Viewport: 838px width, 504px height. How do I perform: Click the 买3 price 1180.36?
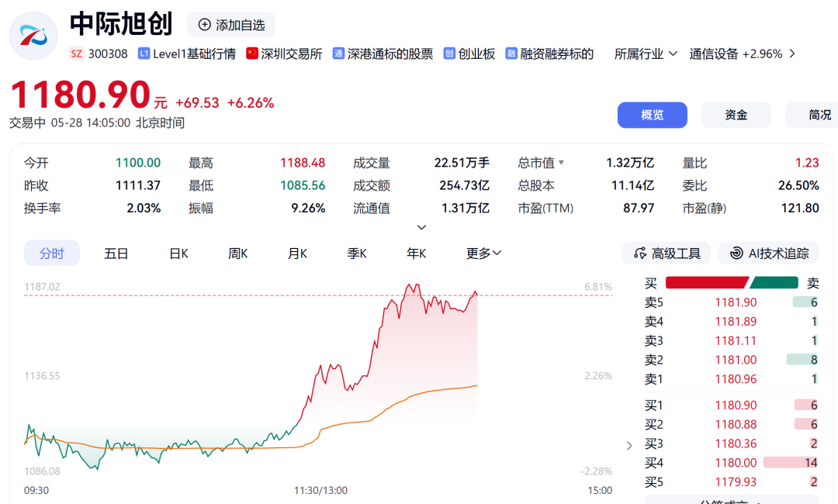(736, 444)
